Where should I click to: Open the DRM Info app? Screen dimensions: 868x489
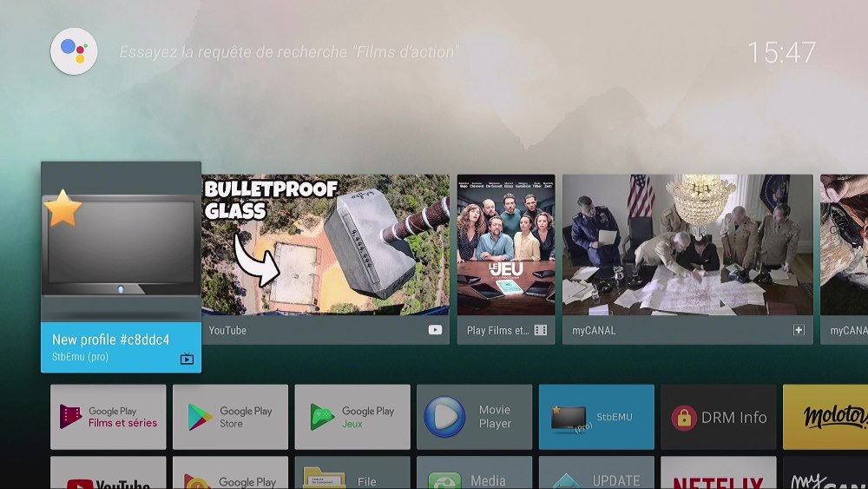pos(719,417)
